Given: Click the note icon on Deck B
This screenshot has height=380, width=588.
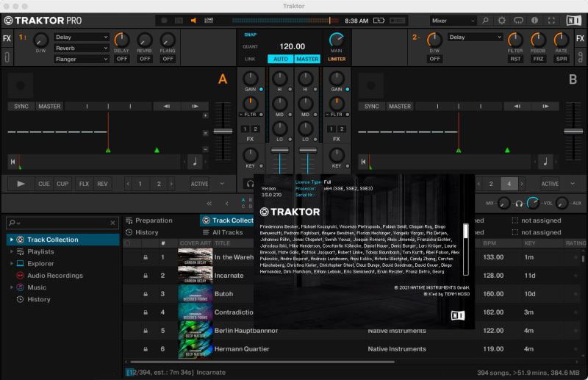Looking at the screenshot, I should pos(545,162).
